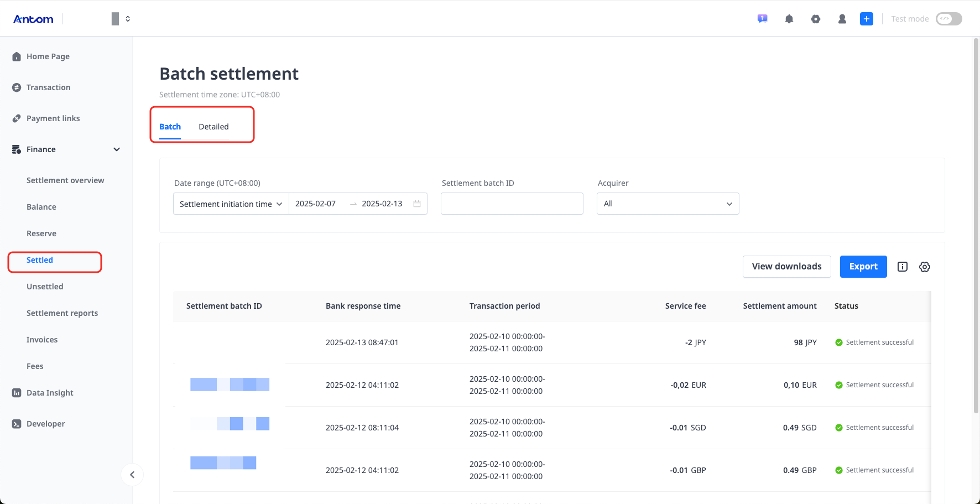980x504 pixels.
Task: Click the Export button
Action: (863, 266)
